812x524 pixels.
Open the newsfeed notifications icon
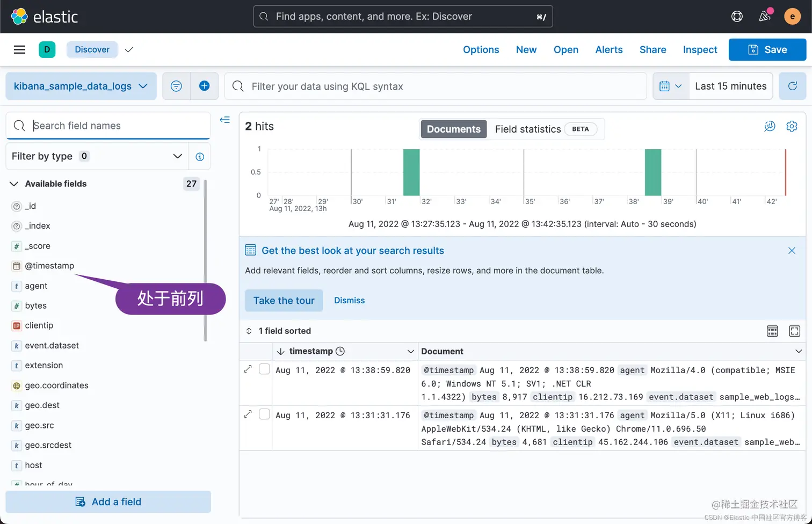tap(765, 17)
